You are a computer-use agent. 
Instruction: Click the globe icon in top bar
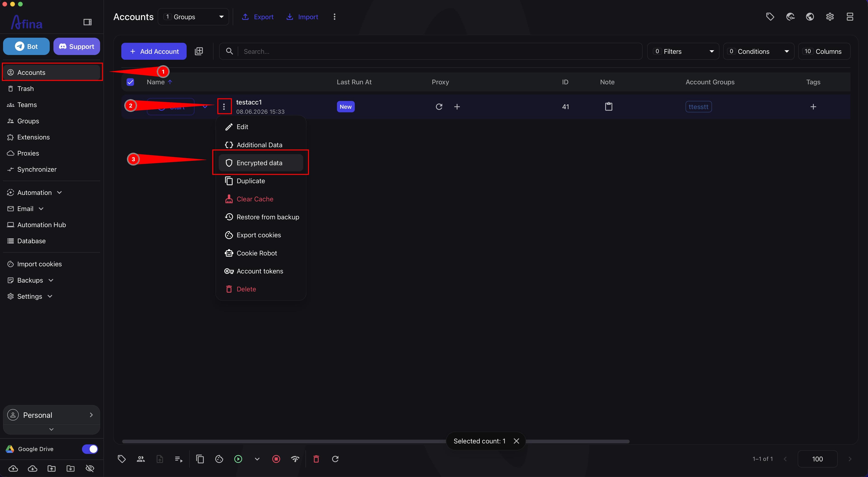pyautogui.click(x=810, y=17)
